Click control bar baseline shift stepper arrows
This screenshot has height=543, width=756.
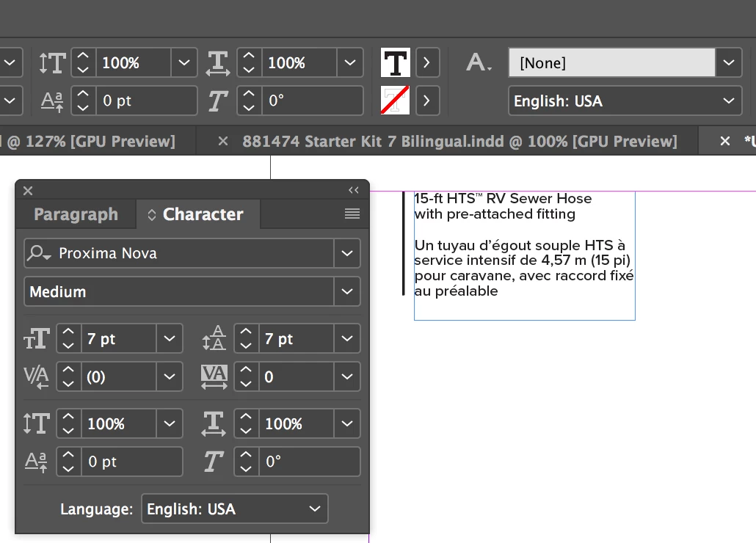pyautogui.click(x=83, y=101)
